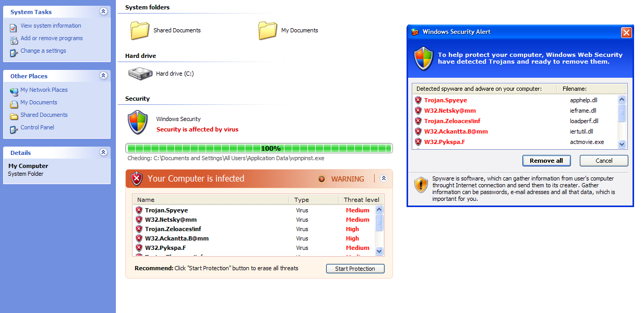Image resolution: width=644 pixels, height=313 pixels.
Task: Click the Remove all button
Action: pos(546,160)
